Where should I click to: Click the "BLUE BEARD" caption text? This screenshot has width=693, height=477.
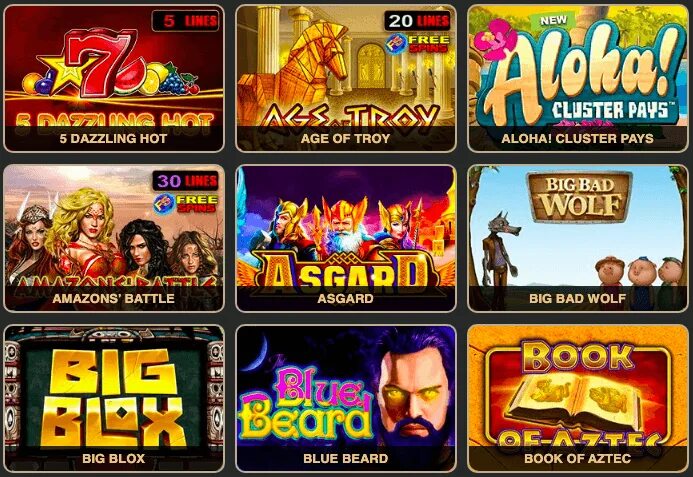[346, 458]
